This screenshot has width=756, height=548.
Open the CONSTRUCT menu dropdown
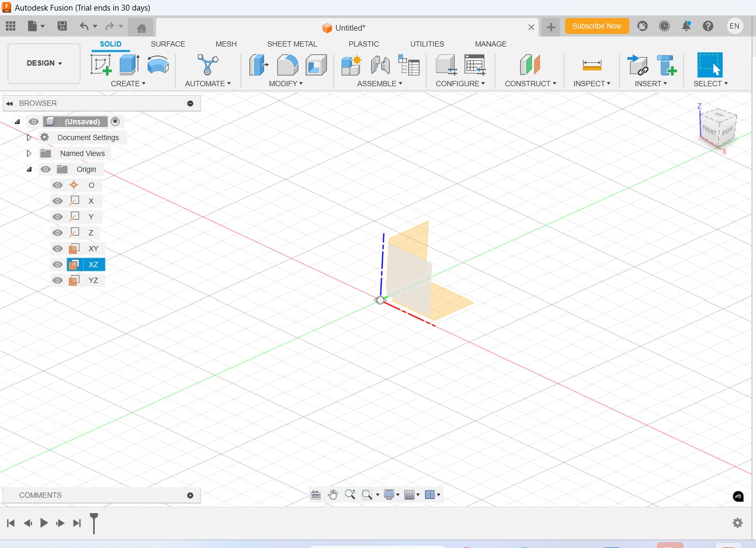pos(530,84)
